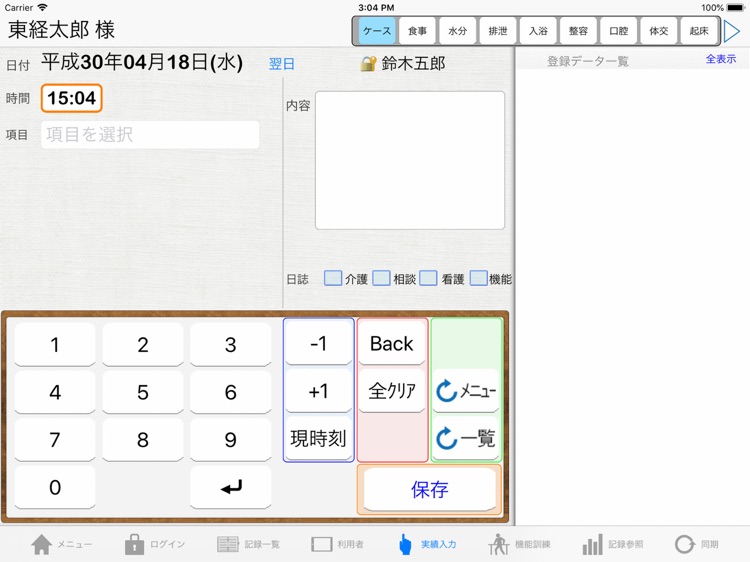The width and height of the screenshot is (750, 562).
Task: Select the 実績入力 hand icon
Action: [405, 544]
